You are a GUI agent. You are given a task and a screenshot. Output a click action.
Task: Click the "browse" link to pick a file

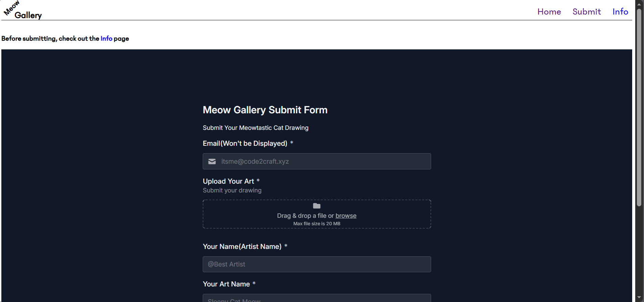tap(346, 216)
